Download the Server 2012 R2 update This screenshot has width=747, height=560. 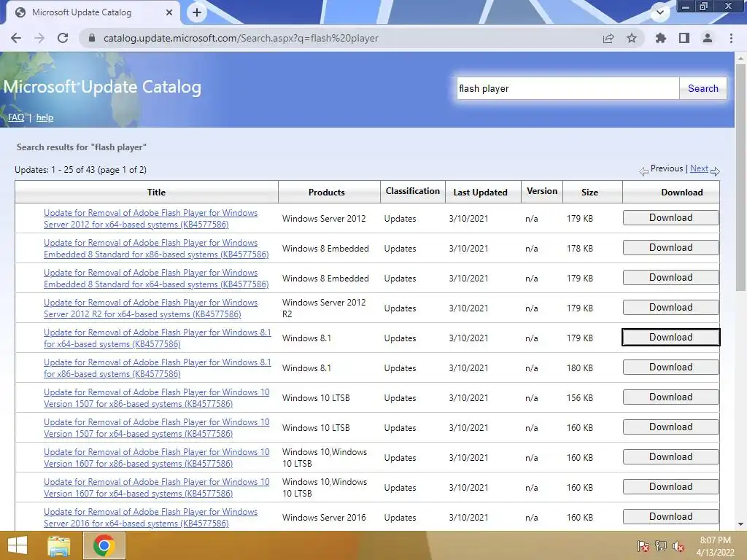click(671, 308)
